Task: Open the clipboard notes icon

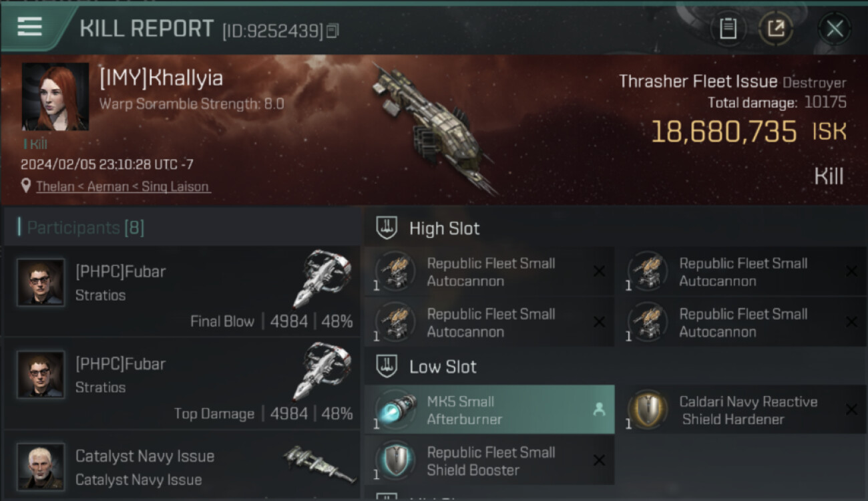Action: coord(728,28)
